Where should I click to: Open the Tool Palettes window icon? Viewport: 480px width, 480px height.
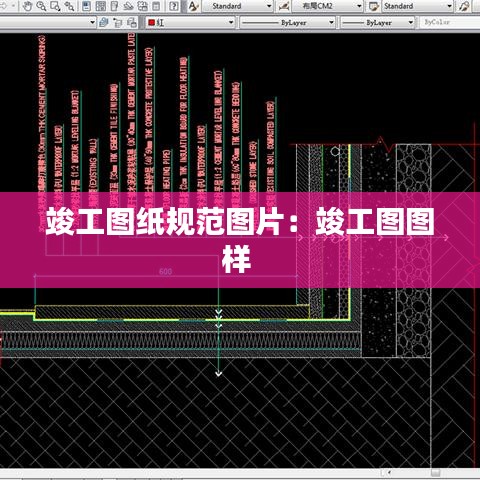(114, 6)
